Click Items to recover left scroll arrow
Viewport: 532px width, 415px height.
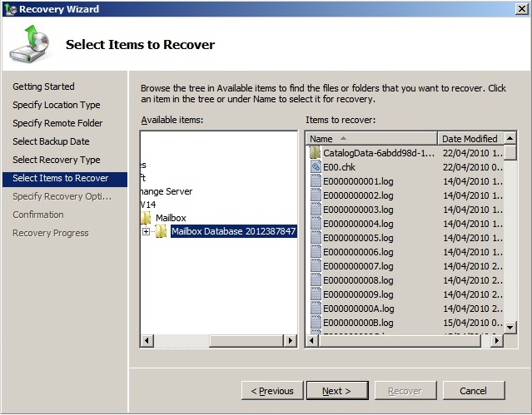(312, 340)
